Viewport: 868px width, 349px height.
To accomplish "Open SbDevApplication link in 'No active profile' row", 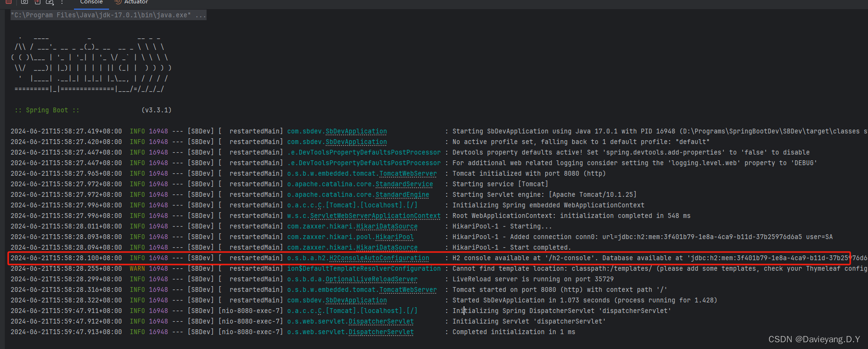I will tap(356, 142).
